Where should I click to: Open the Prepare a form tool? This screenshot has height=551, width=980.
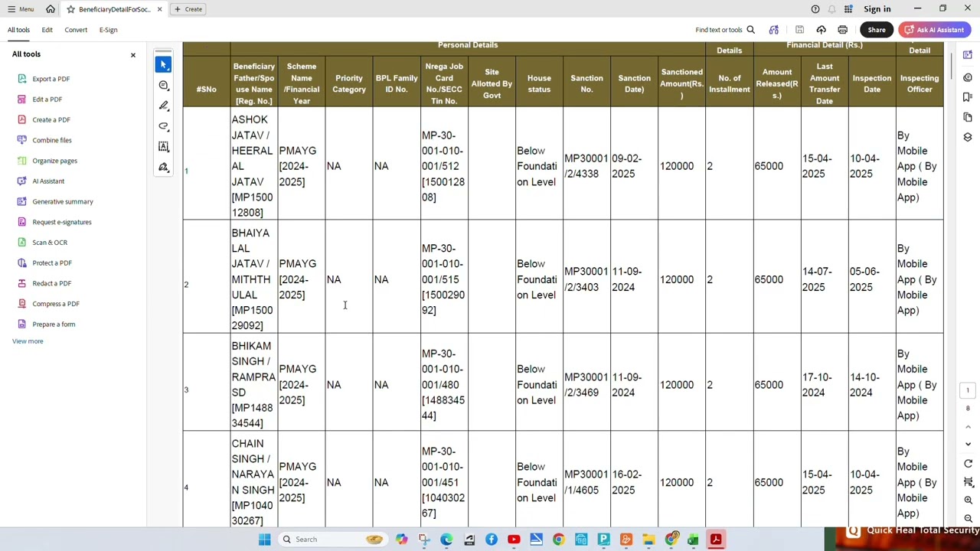coord(53,324)
